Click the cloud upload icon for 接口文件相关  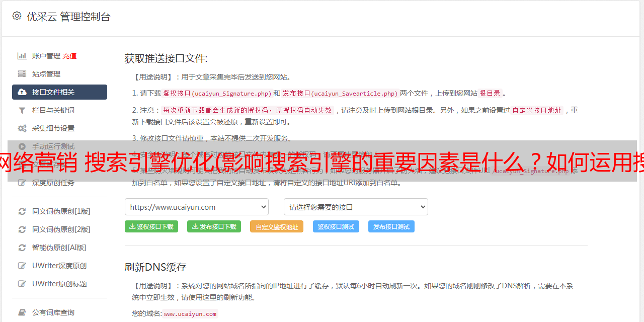coord(22,92)
